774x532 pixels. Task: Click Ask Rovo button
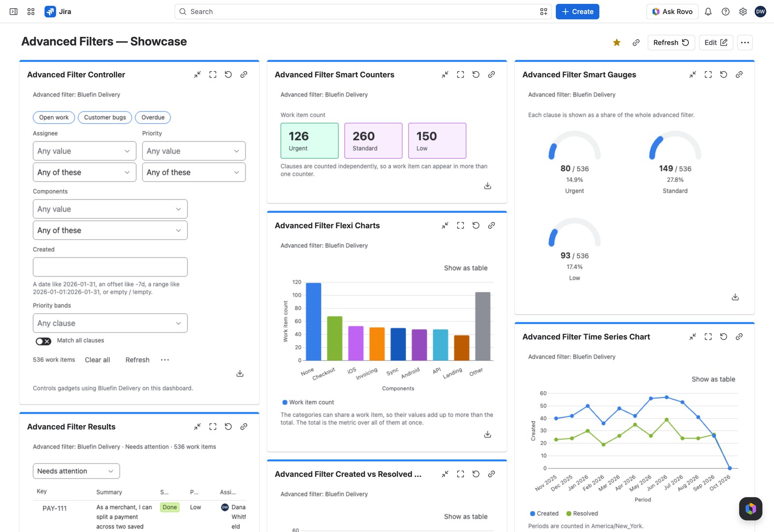[x=672, y=12]
